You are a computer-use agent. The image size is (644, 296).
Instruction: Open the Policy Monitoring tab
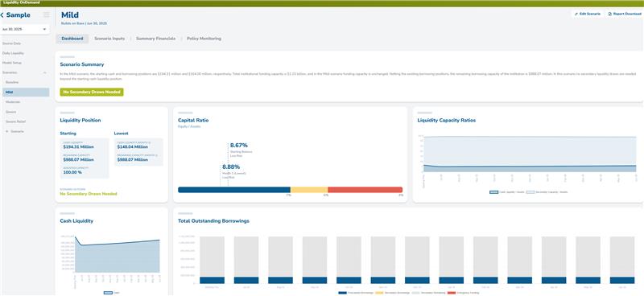(204, 39)
